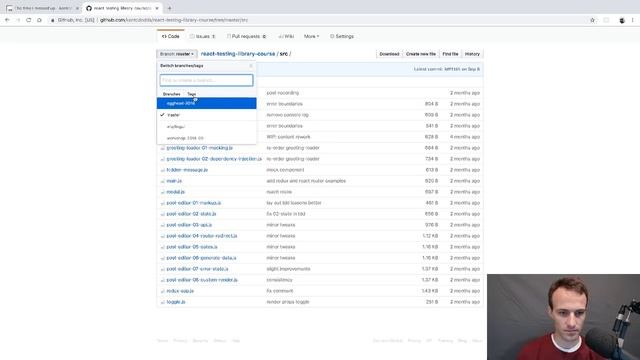The height and width of the screenshot is (360, 640).
Task: Click file icon beside toggle.js
Action: (162, 302)
